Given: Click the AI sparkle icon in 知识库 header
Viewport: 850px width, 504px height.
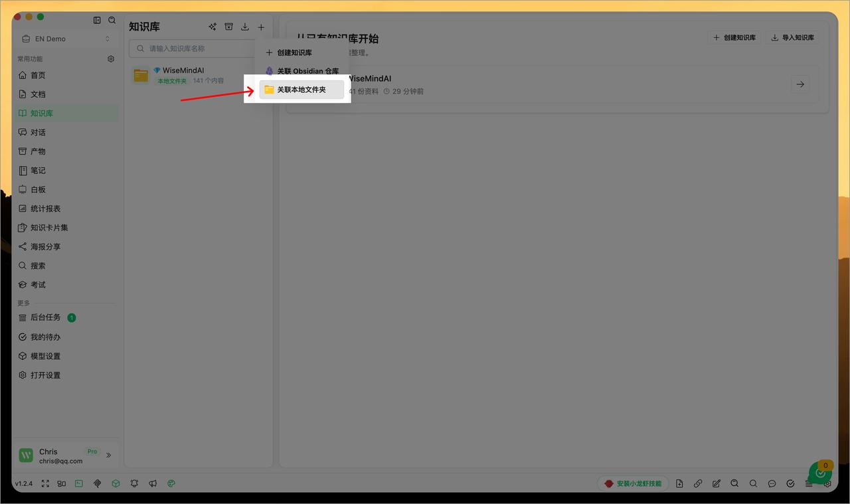Looking at the screenshot, I should 212,27.
